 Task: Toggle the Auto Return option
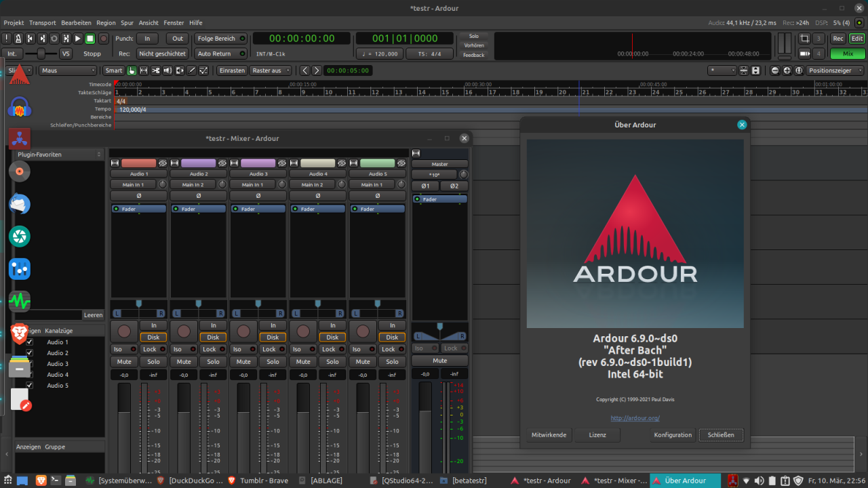(x=220, y=54)
